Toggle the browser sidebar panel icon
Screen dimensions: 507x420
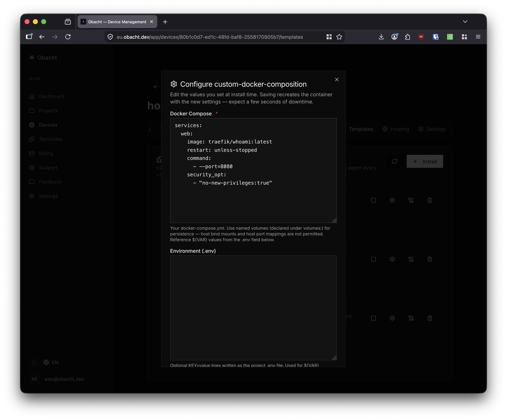click(x=29, y=37)
